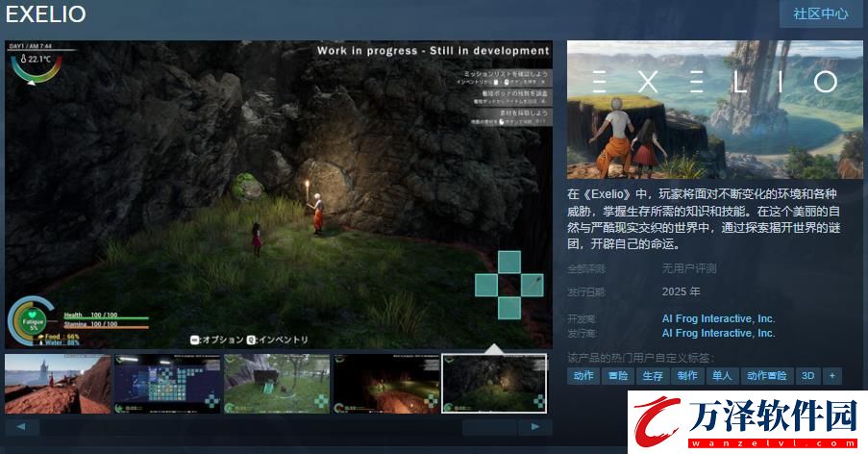
Task: Click the temperature gauge icon in screenshot
Action: click(37, 67)
